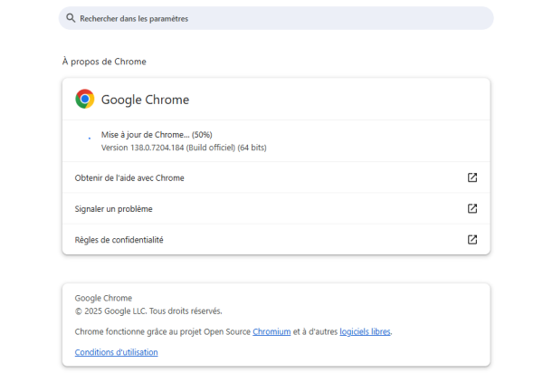The height and width of the screenshot is (392, 543).
Task: Open external link icon for 'Signaler un problème'
Action: 472,208
